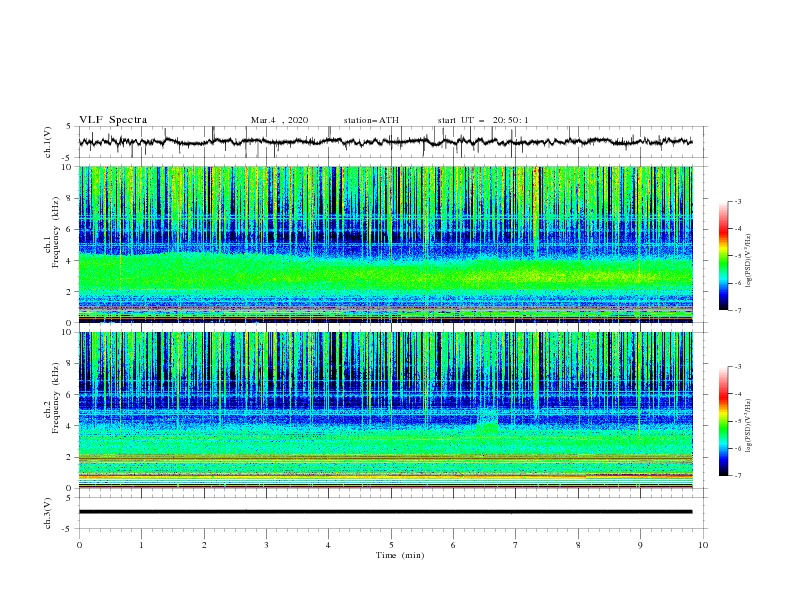Click the ch.2 spectrogram panel
Image resolution: width=792 pixels, height=612 pixels.
385,410
